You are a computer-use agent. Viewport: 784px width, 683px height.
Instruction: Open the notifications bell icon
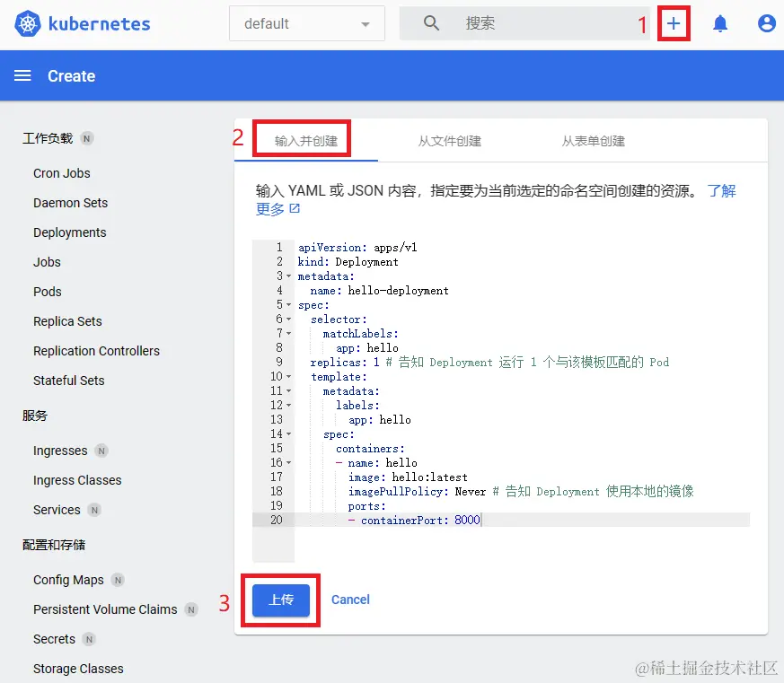tap(720, 23)
